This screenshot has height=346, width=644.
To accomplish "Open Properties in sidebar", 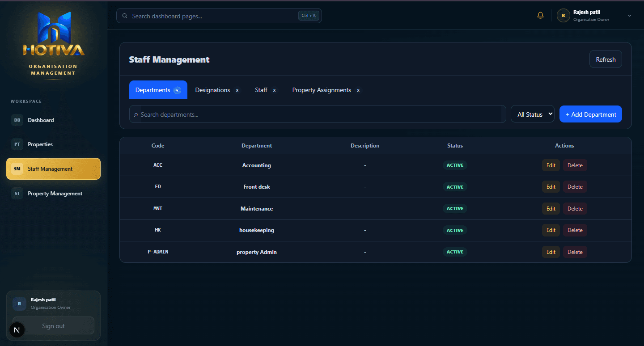I will pyautogui.click(x=54, y=144).
